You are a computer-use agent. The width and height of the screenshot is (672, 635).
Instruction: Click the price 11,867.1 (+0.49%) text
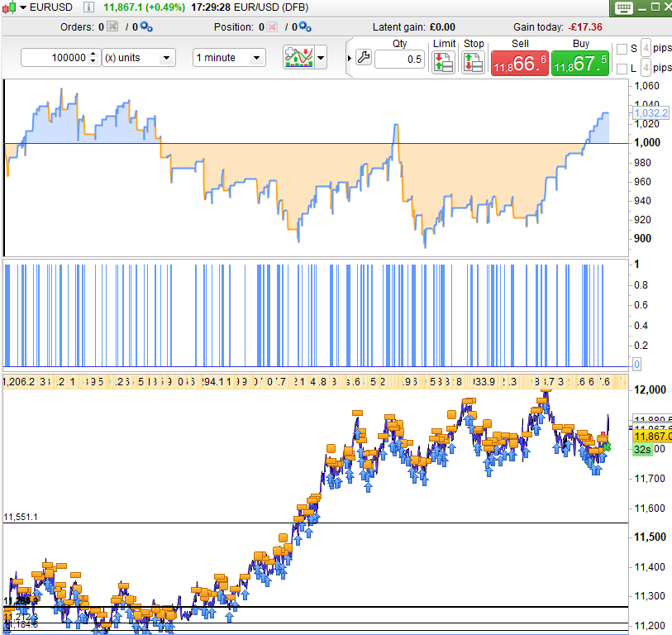[144, 7]
